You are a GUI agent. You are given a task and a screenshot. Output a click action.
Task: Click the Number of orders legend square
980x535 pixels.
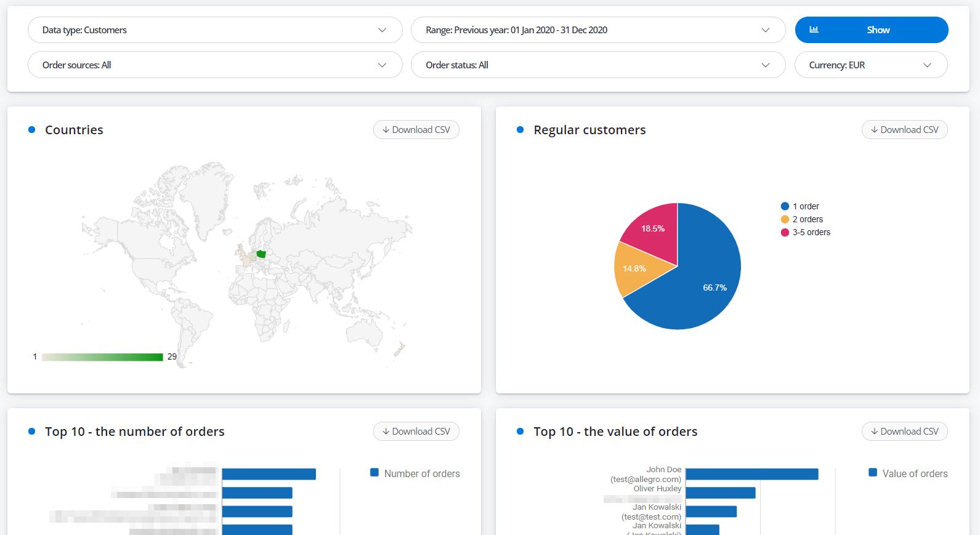(x=375, y=472)
